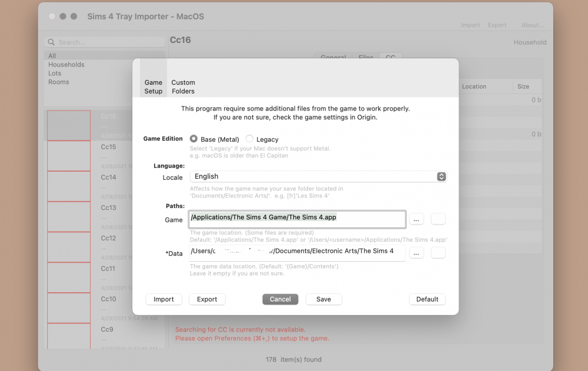Click the Cc13 thumbnail

[x=69, y=216]
